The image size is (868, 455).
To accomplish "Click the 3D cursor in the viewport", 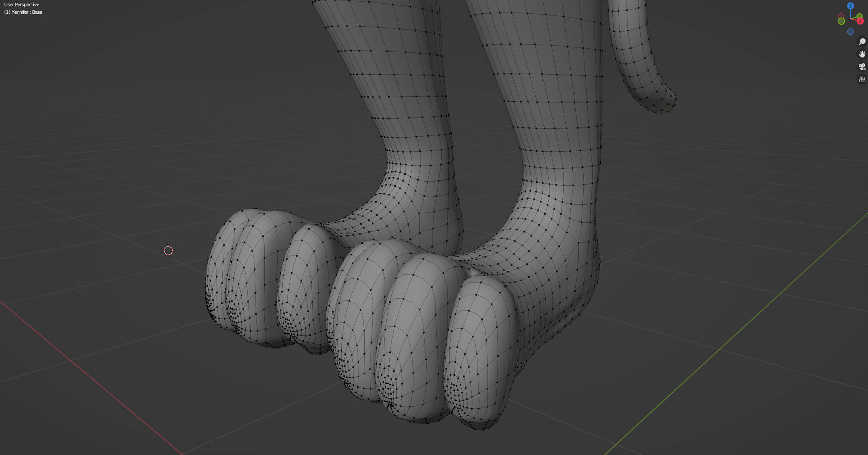I will [x=168, y=250].
